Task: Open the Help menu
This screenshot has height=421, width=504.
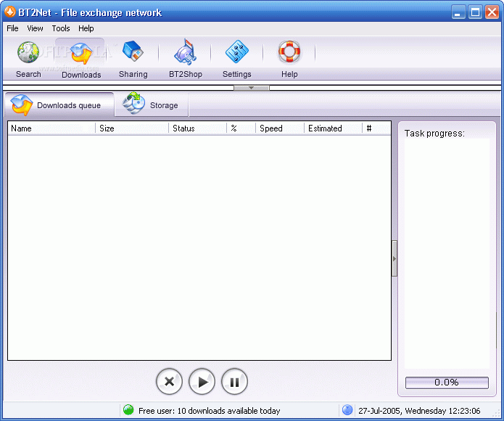Action: (x=86, y=28)
